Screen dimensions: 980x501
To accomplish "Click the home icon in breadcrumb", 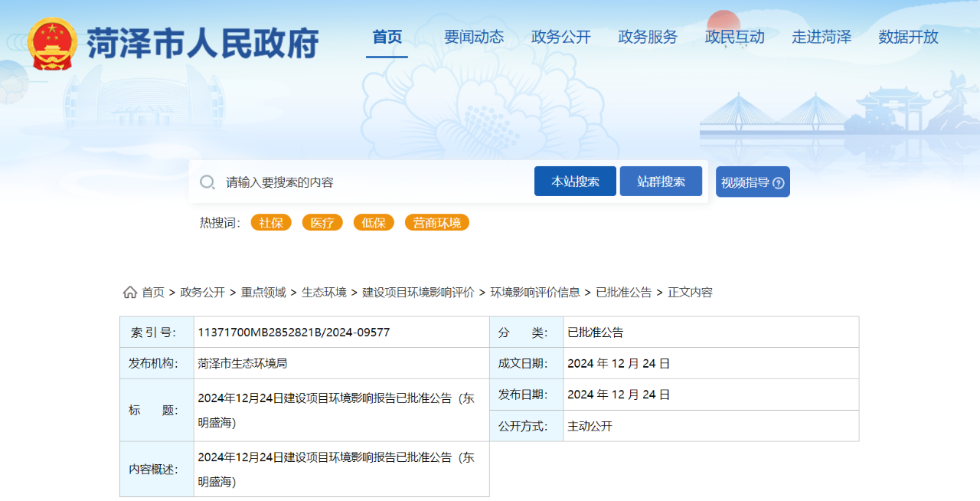I will [130, 293].
